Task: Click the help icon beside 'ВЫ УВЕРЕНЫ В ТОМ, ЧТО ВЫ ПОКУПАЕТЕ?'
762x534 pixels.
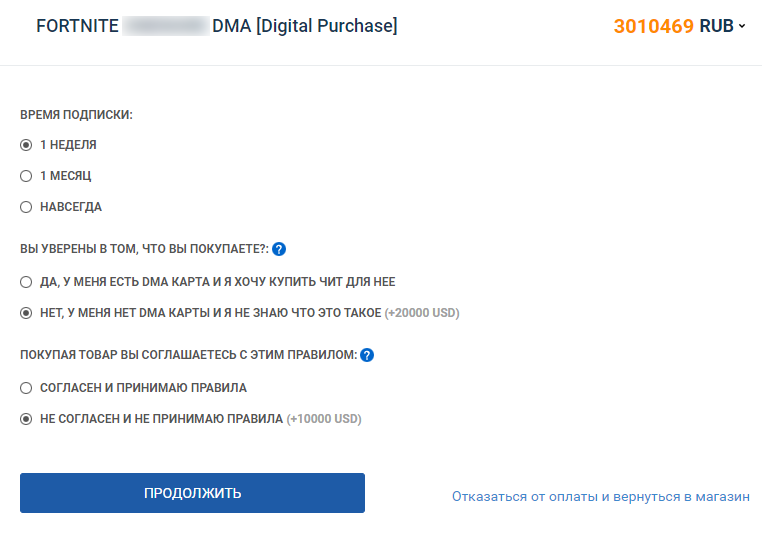Action: [279, 249]
